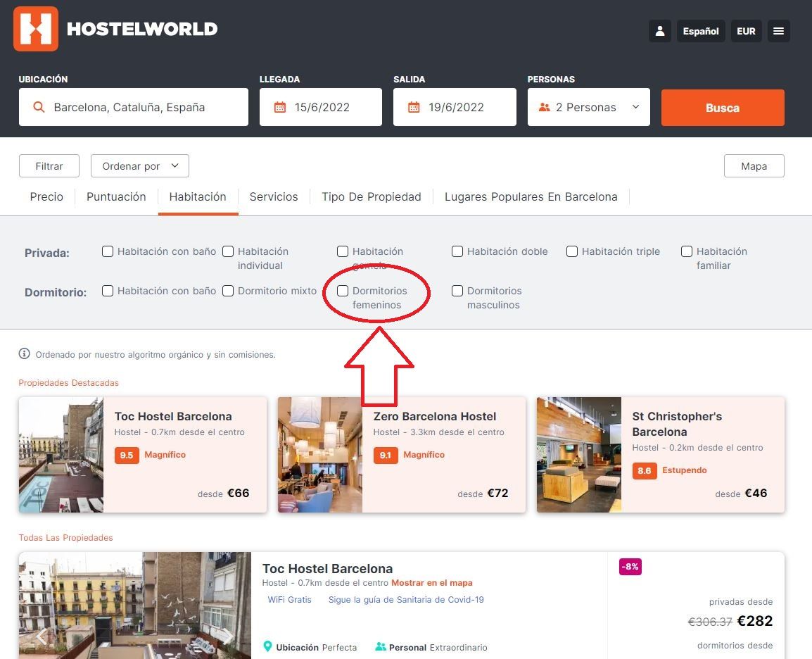The height and width of the screenshot is (659, 812).
Task: Click the staff icon beside Personal Extraordinario
Action: [x=381, y=646]
